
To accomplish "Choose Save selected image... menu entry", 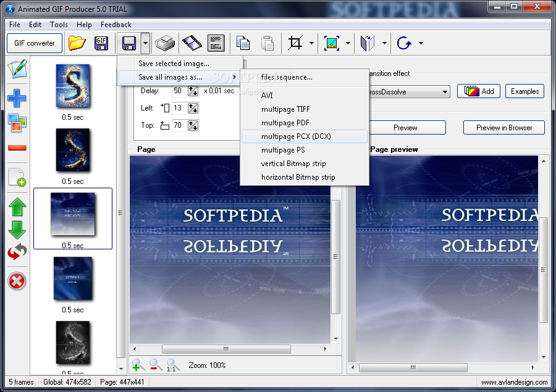I will (180, 64).
